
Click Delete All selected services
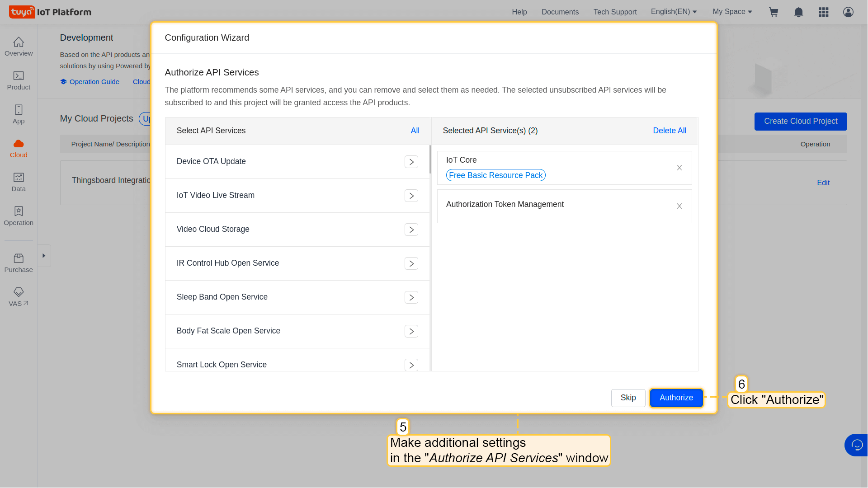coord(669,131)
